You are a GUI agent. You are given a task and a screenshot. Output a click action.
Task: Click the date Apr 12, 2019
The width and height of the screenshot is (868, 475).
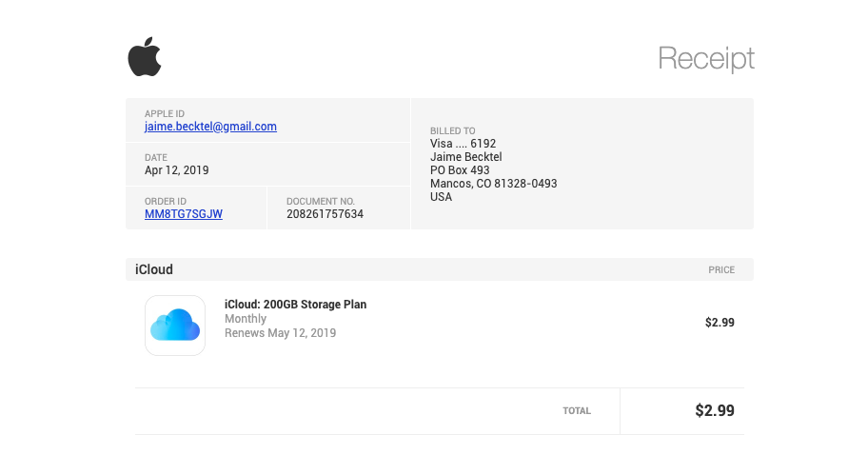[177, 170]
